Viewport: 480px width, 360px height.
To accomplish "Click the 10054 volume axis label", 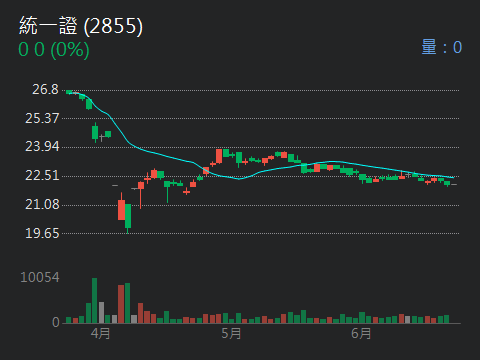I will coord(40,277).
